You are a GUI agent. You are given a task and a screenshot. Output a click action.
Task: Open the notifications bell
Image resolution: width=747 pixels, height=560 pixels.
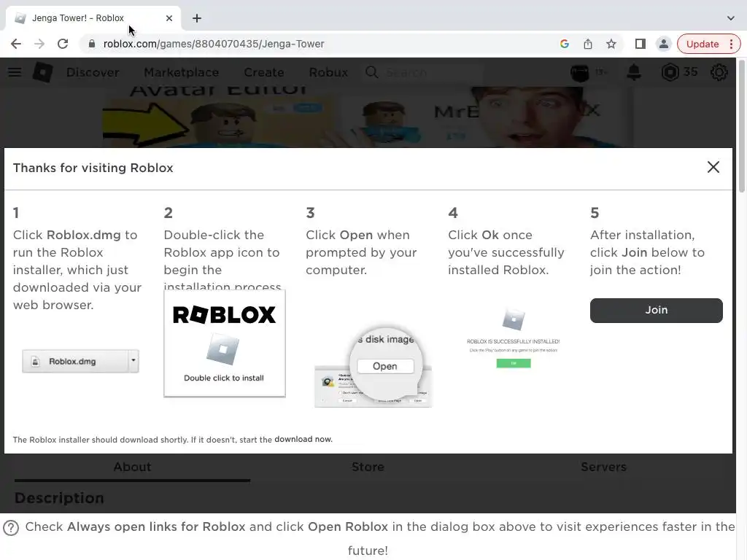634,72
